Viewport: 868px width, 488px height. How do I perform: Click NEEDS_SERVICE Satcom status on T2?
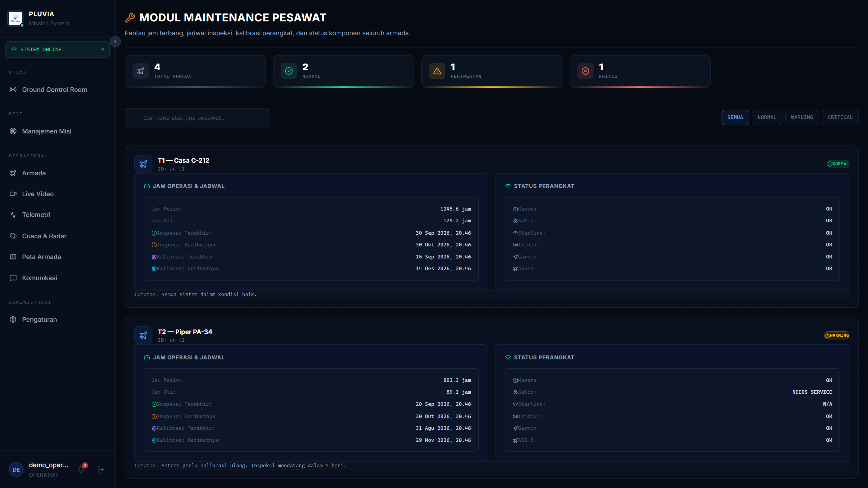click(x=812, y=392)
